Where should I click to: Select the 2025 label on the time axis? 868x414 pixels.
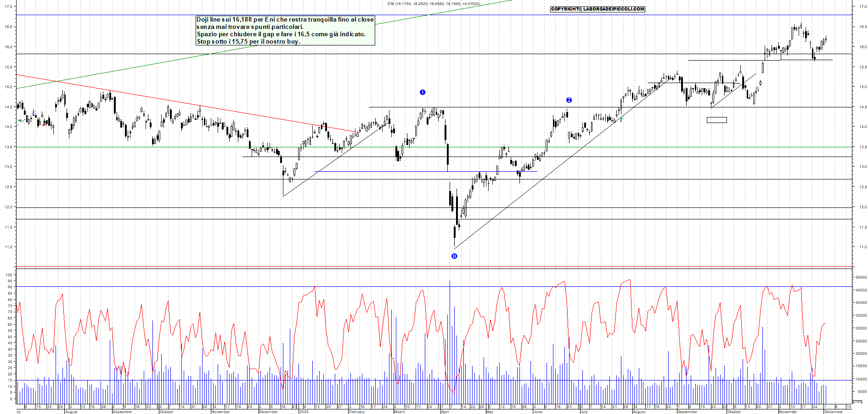[304, 412]
